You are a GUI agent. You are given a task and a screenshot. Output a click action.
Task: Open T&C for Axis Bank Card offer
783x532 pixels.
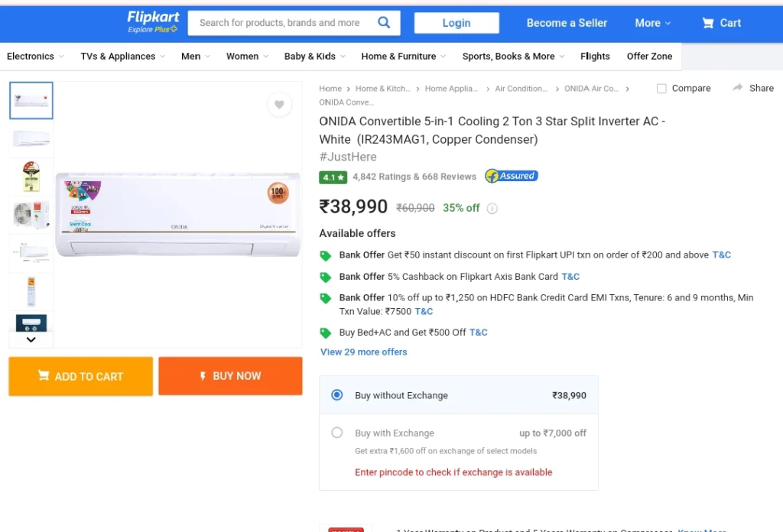570,277
